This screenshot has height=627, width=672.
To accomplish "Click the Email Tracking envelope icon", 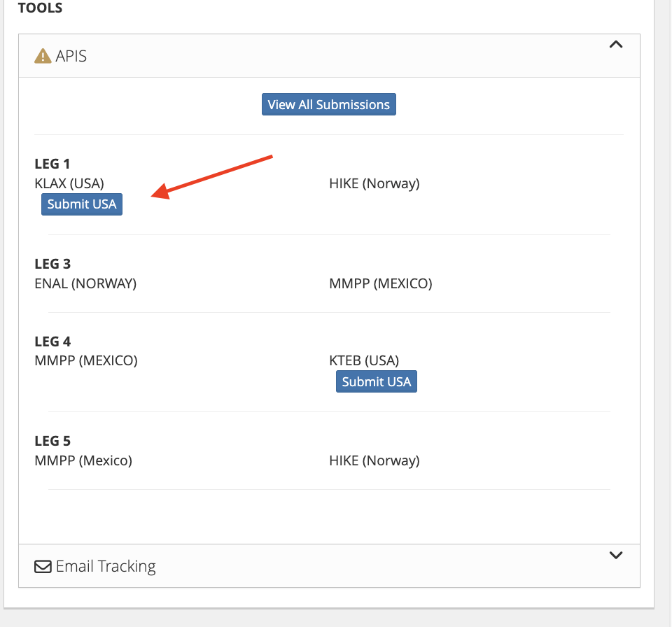I will [43, 566].
